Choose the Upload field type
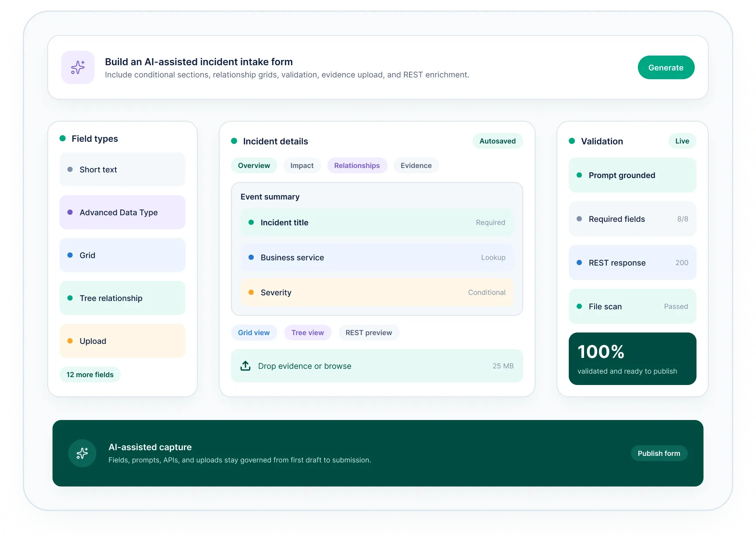 tap(122, 341)
